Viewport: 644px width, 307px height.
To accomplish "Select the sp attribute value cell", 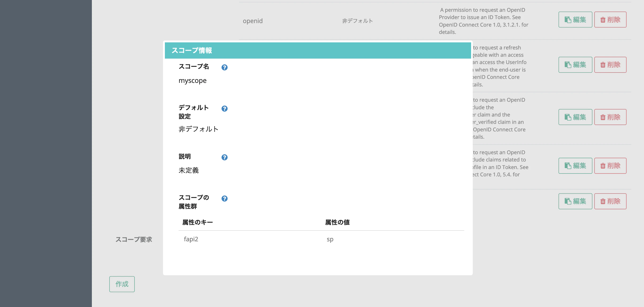I will (x=330, y=239).
